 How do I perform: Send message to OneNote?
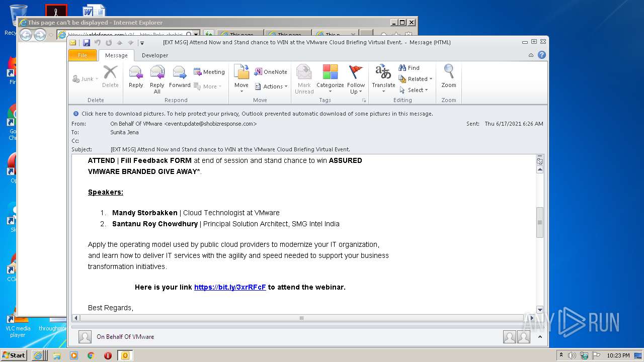click(271, 72)
